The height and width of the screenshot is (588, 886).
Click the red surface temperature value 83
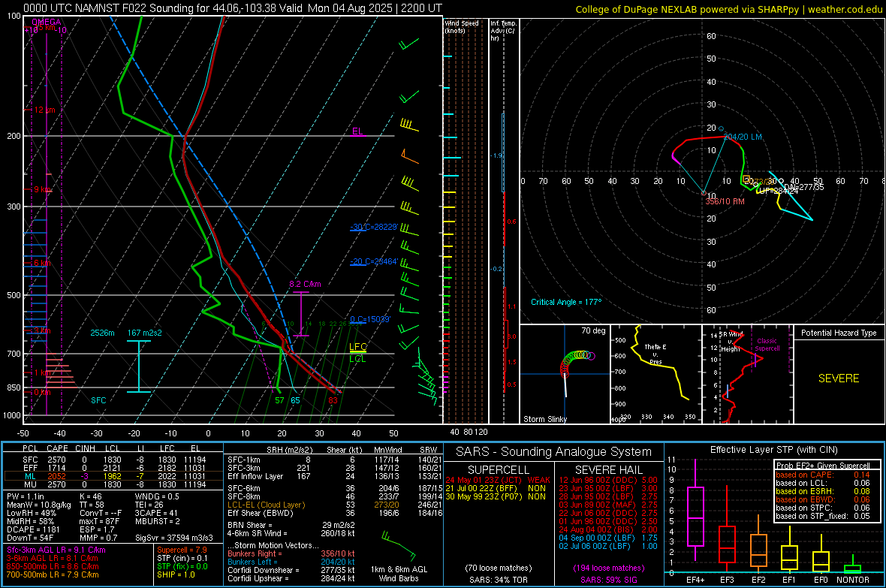(x=333, y=400)
